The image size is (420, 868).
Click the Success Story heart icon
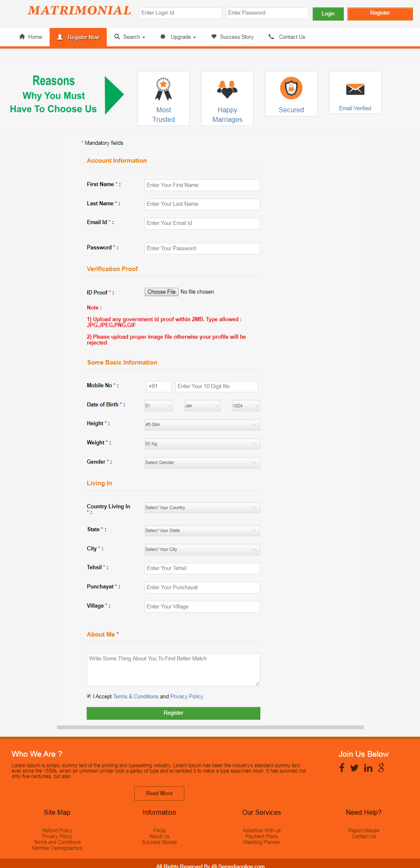tap(214, 37)
